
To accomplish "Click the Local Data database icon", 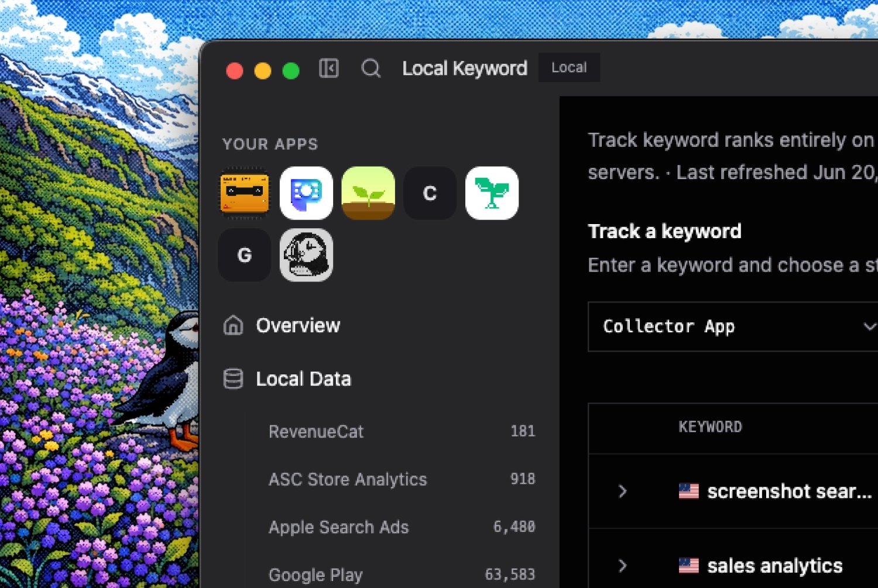I will (233, 379).
